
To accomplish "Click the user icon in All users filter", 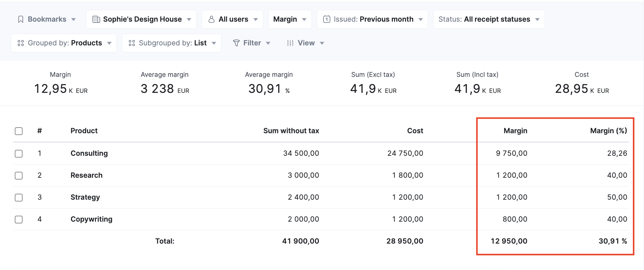I will click(x=211, y=19).
